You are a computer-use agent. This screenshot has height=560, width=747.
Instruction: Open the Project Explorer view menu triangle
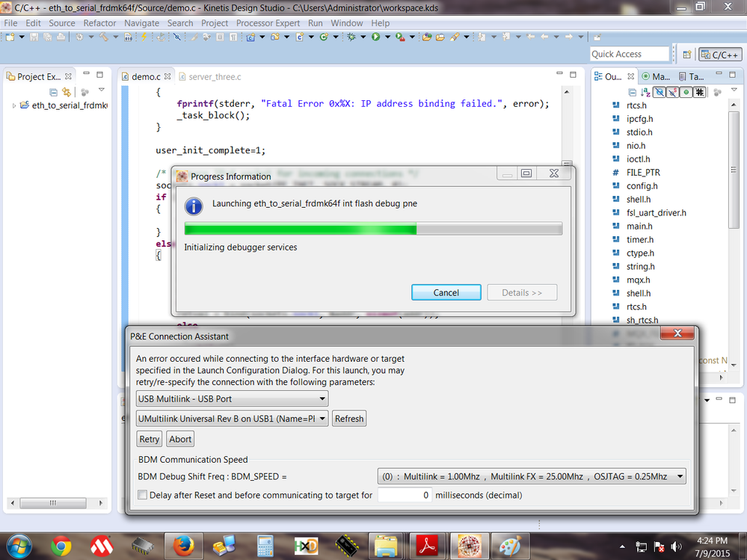(102, 90)
